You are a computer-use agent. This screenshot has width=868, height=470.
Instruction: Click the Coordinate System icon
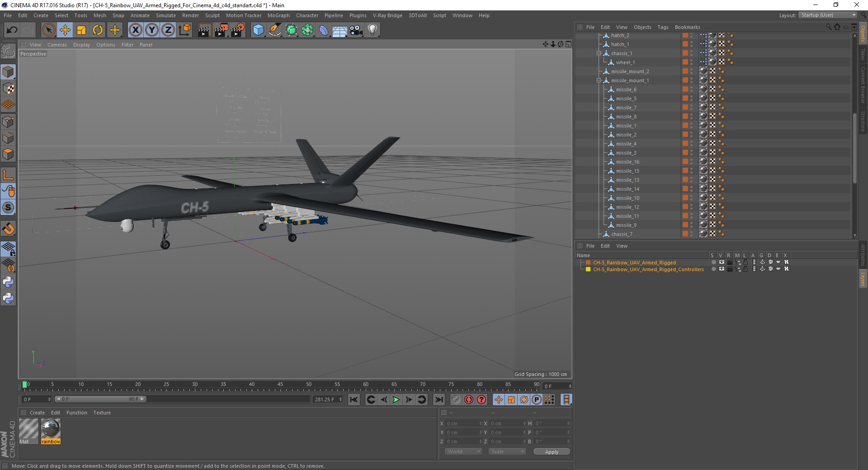184,30
